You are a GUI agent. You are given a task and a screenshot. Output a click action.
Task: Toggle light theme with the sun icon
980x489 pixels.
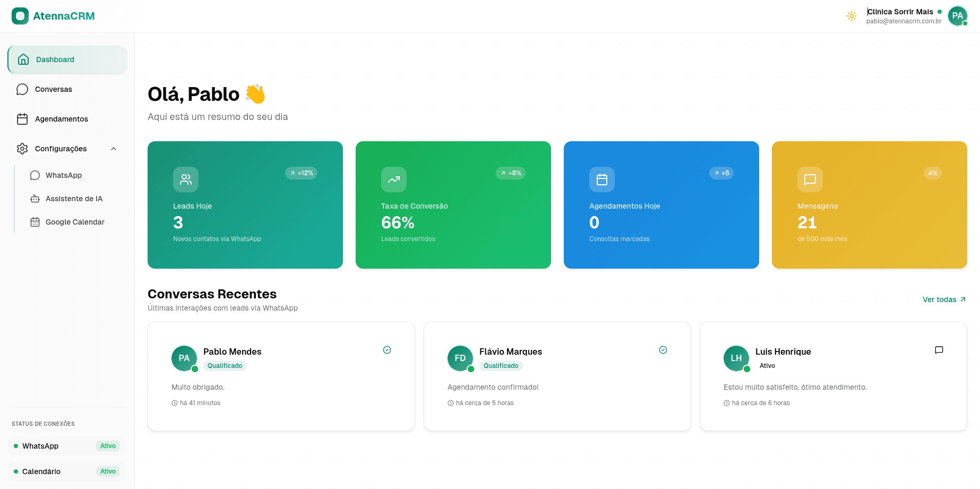coord(851,16)
